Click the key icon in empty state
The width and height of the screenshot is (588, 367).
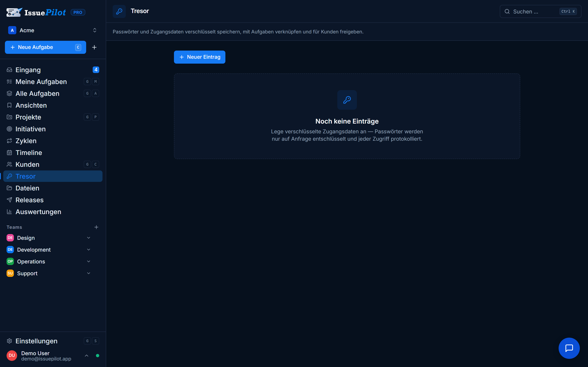click(x=347, y=100)
